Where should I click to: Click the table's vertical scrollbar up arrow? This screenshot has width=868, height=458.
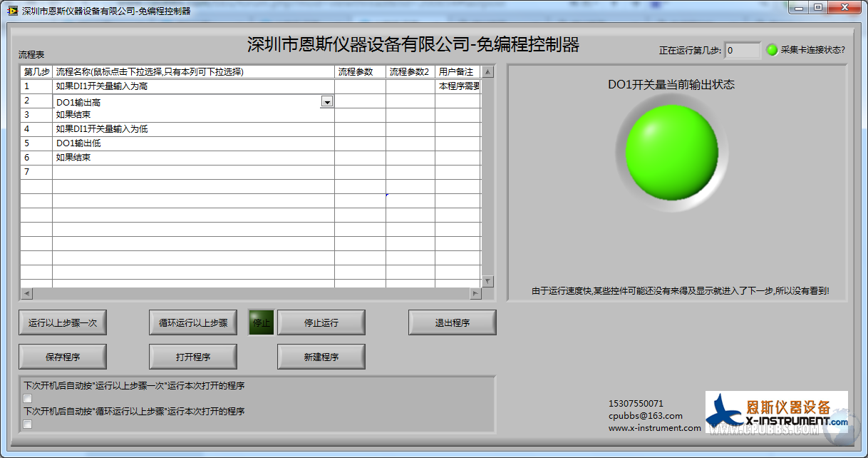tap(487, 71)
